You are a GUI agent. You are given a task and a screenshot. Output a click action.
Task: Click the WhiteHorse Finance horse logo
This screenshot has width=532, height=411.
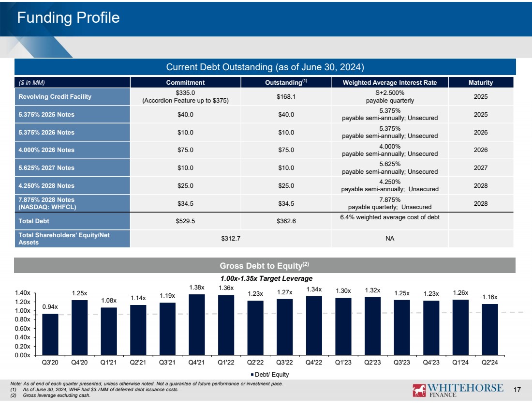pyautogui.click(x=419, y=390)
